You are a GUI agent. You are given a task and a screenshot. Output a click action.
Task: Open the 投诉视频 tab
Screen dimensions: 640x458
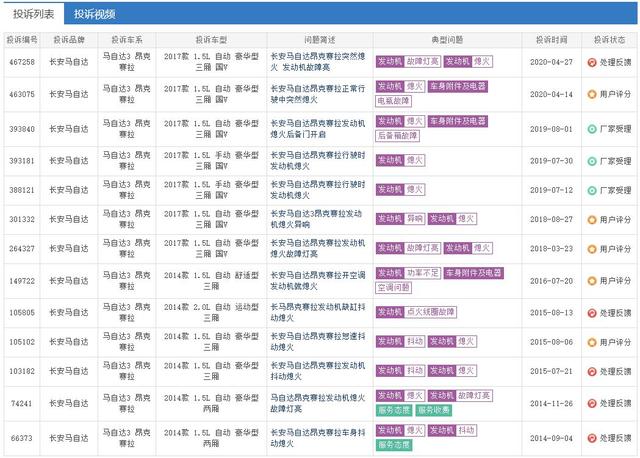click(x=94, y=14)
